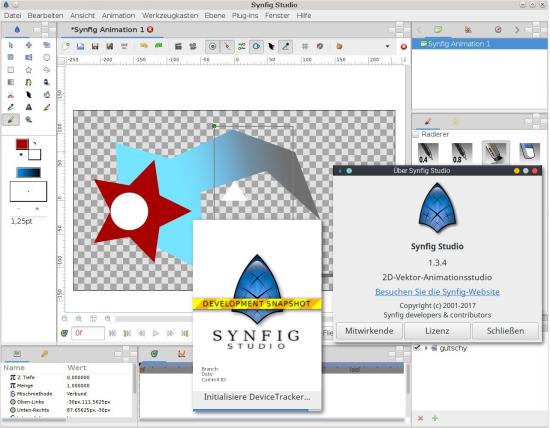Click the Save toolbar icon
This screenshot has height=428, width=550.
click(95, 46)
